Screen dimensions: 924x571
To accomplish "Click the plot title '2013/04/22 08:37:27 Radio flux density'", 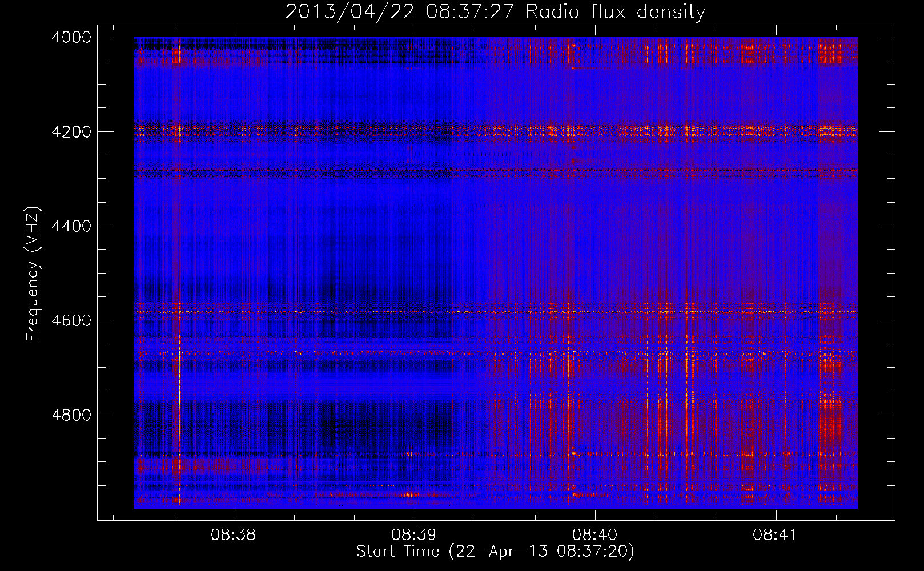I will 495,11.
